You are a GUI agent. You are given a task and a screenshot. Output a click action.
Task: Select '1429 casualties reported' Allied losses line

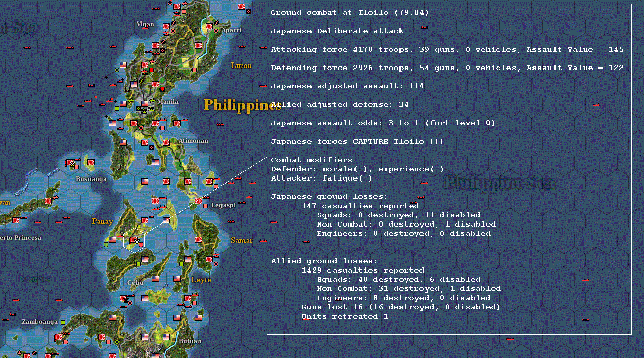tap(363, 271)
